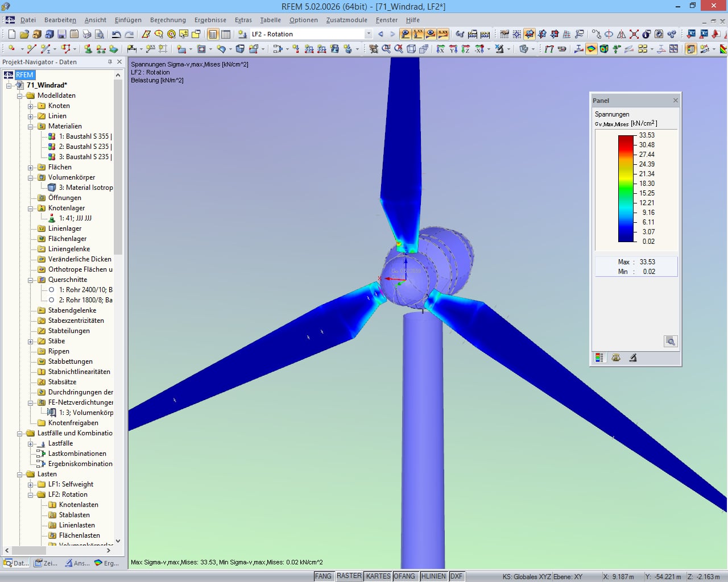Click the color scale editor icon in Panel footer

(x=599, y=357)
